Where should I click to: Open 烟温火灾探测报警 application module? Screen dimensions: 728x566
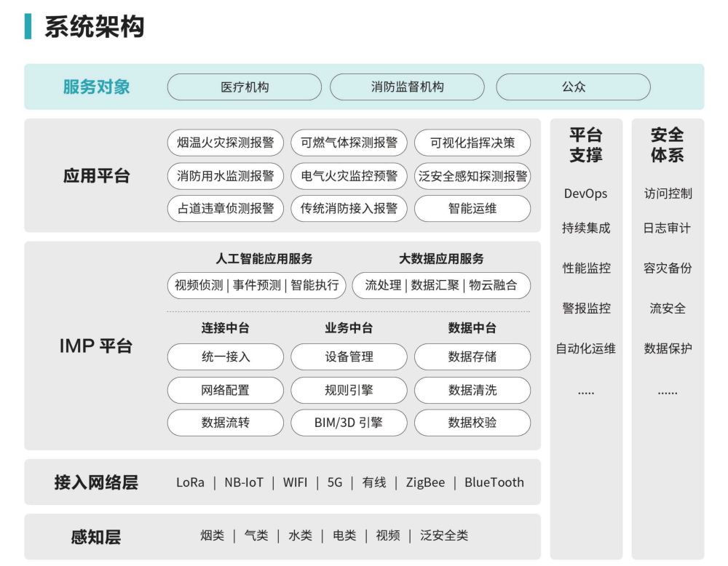[x=225, y=143]
